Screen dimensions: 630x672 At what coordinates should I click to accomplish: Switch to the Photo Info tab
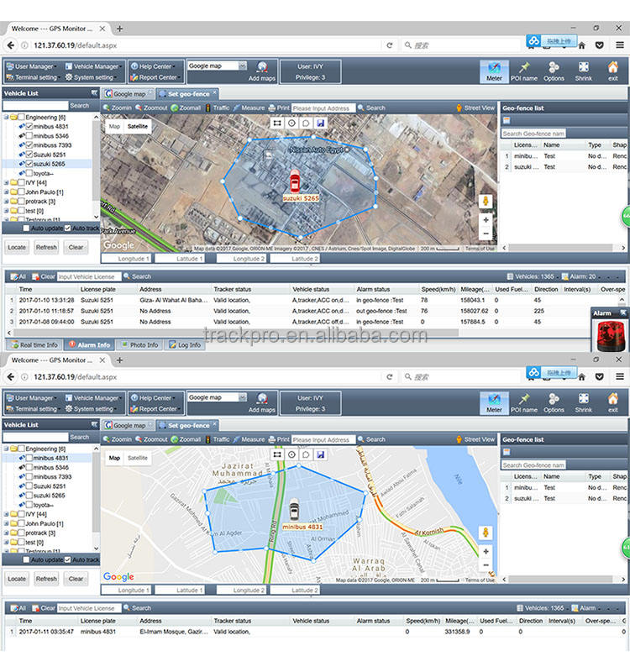[139, 344]
